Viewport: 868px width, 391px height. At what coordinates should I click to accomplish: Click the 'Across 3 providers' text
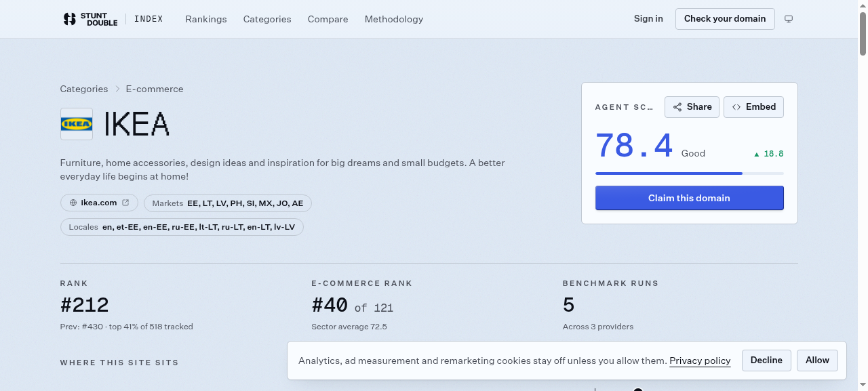(598, 327)
